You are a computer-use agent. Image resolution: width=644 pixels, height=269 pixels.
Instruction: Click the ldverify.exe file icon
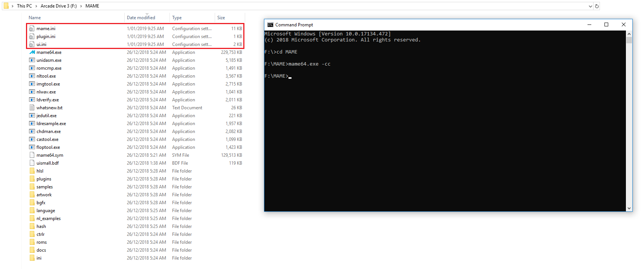point(32,100)
